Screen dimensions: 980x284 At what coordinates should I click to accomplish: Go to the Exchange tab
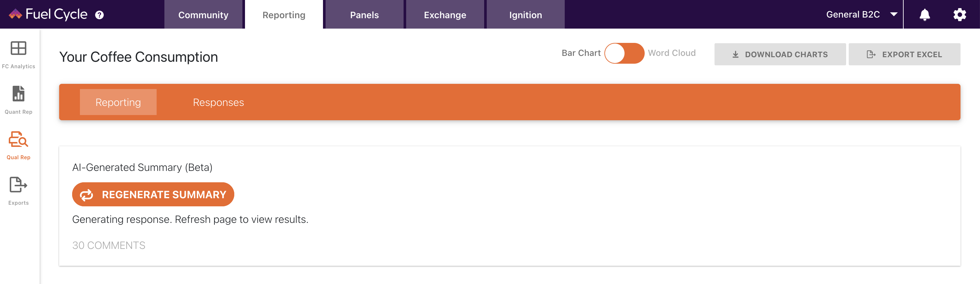(445, 15)
